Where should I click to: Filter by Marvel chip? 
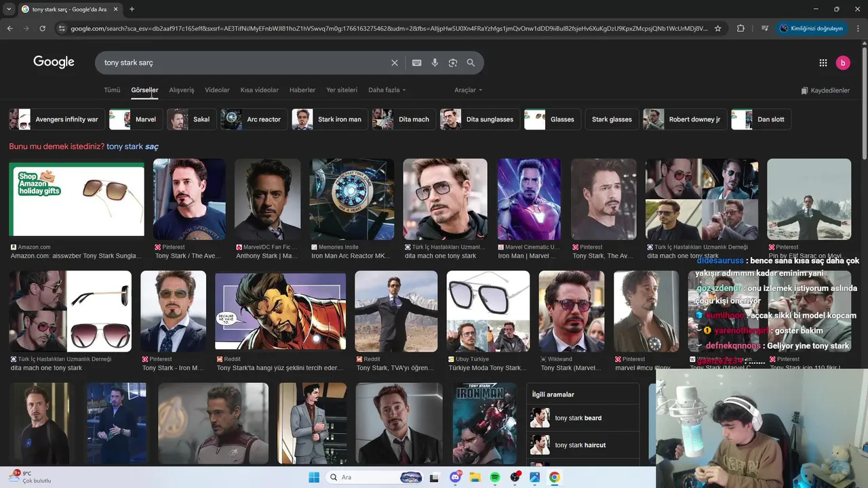tap(136, 119)
